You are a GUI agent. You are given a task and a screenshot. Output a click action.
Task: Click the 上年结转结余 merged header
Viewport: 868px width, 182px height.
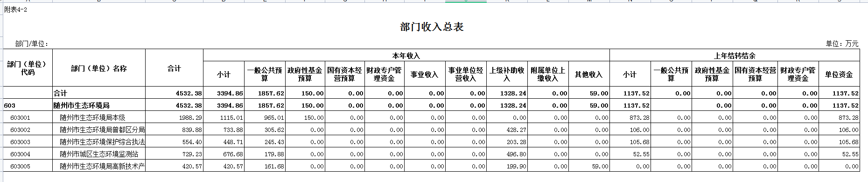click(x=735, y=56)
